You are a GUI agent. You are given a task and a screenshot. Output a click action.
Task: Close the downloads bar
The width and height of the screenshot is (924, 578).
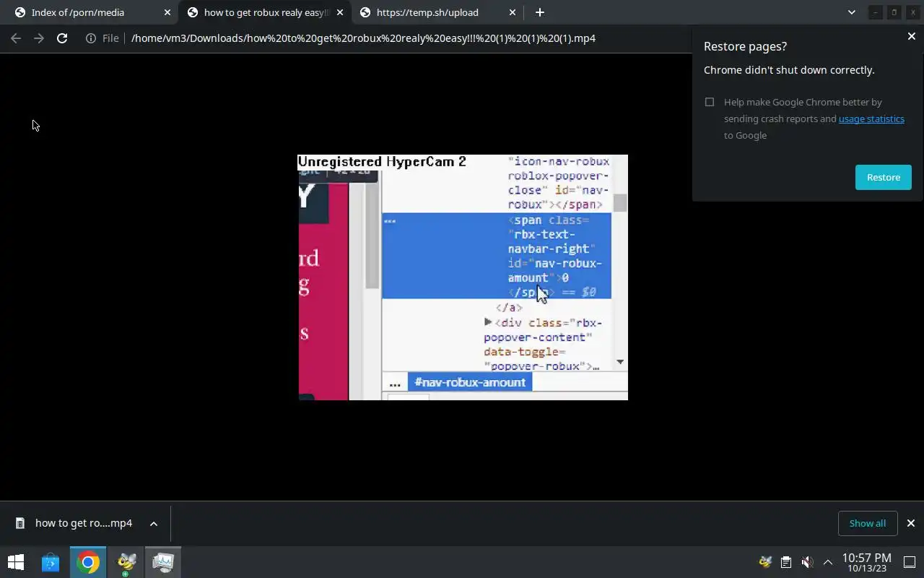(x=911, y=523)
